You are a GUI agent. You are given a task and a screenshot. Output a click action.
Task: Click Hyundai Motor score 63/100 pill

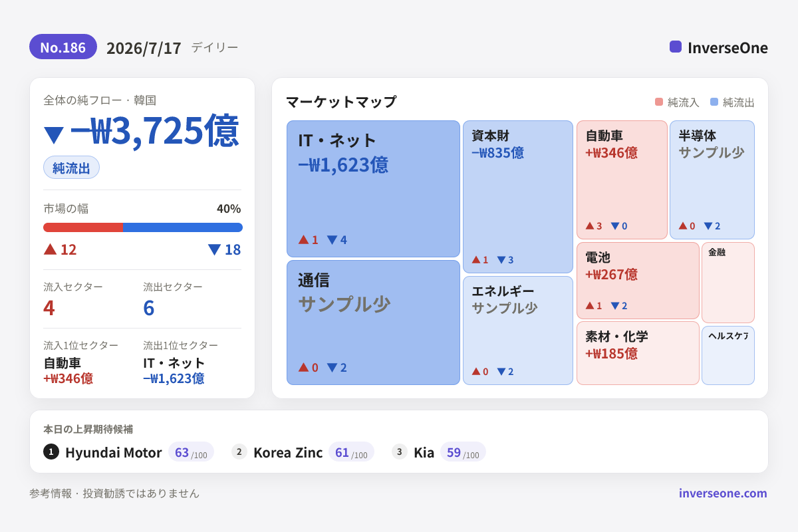191,452
